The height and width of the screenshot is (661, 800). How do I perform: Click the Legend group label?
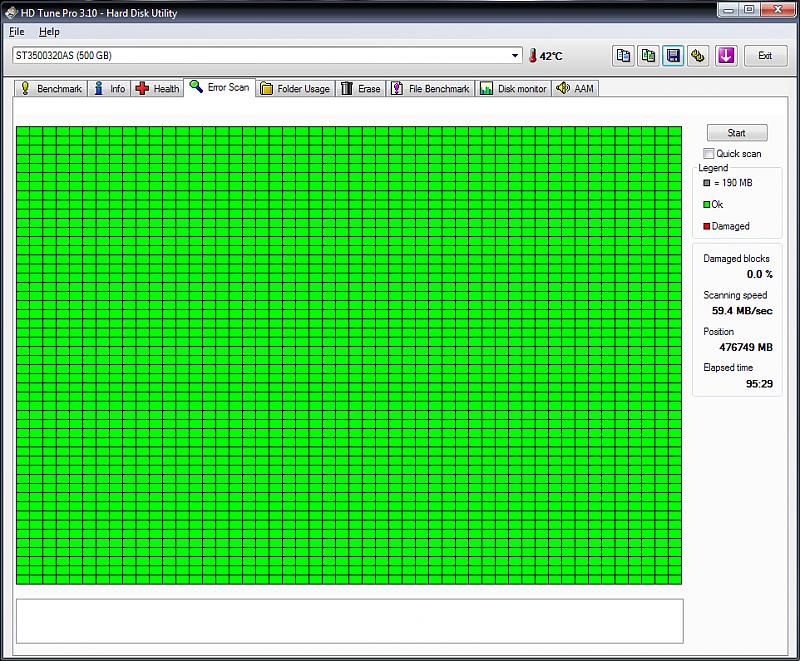(x=713, y=168)
